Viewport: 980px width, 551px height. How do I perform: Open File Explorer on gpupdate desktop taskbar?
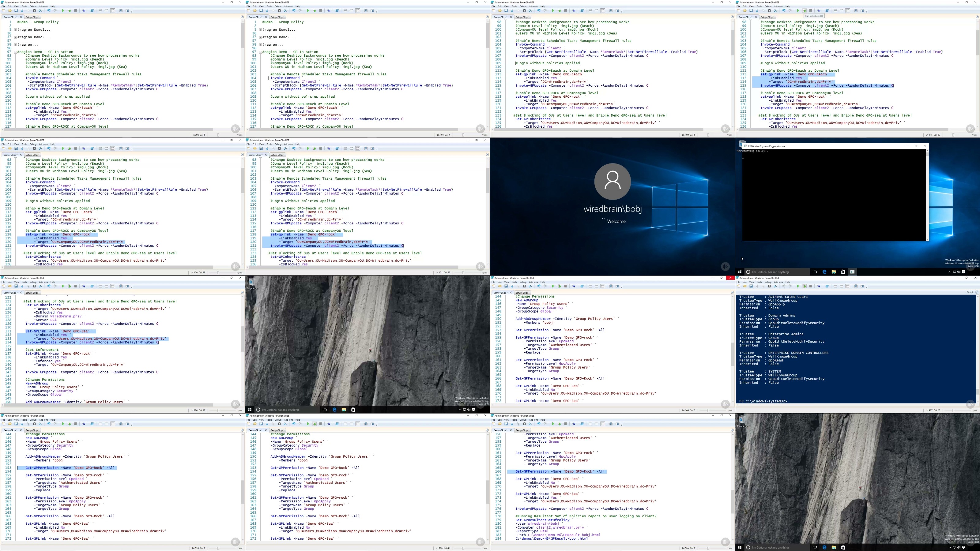tap(834, 272)
